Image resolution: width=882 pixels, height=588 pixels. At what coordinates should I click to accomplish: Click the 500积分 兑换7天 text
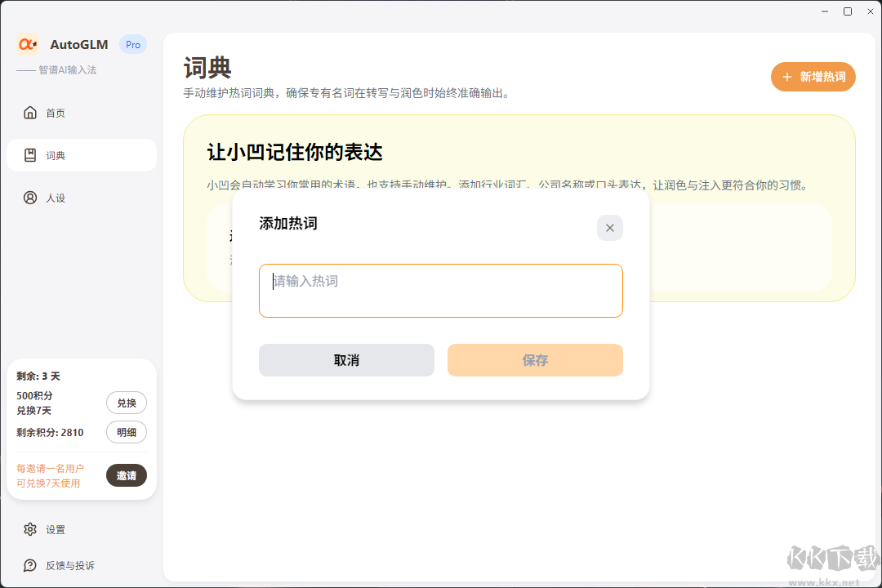pos(34,403)
